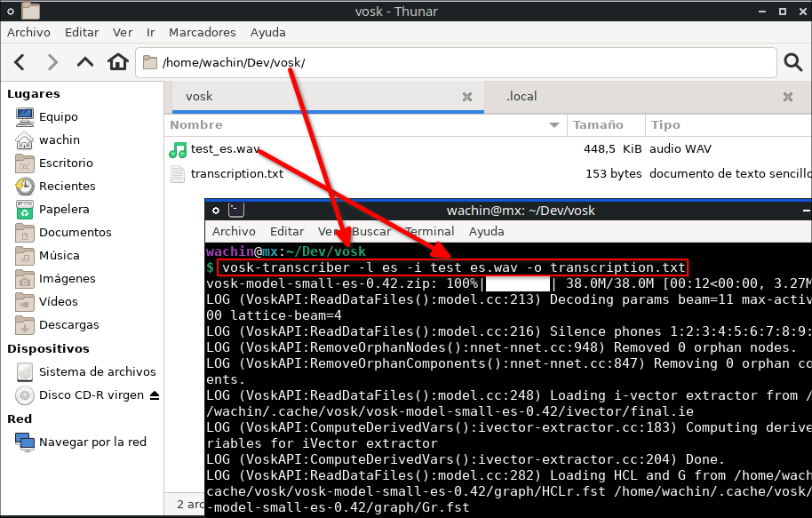The image size is (812, 518).
Task: Click the 448,5 KiB size cell
Action: pyautogui.click(x=612, y=149)
